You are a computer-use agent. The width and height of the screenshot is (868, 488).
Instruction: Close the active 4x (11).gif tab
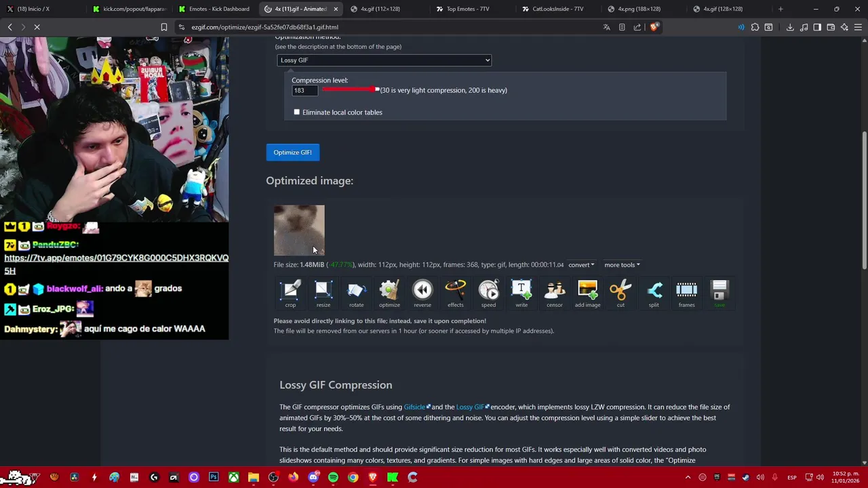[336, 9]
